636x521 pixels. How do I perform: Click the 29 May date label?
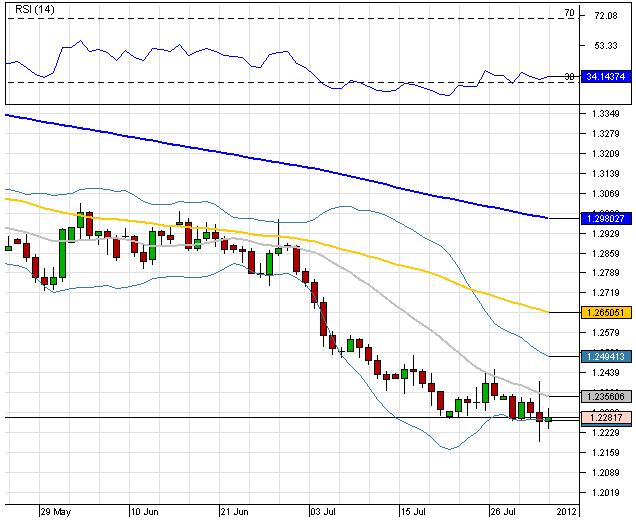click(x=54, y=510)
